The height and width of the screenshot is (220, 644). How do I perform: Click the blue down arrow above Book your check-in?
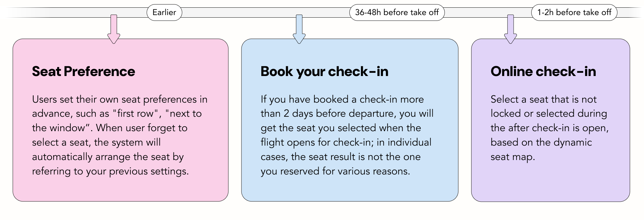[x=299, y=30]
